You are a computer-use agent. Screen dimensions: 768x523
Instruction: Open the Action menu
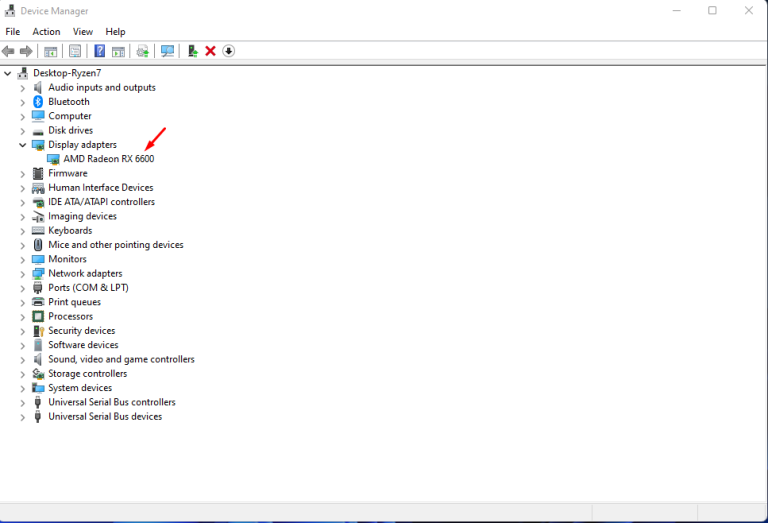click(x=47, y=32)
